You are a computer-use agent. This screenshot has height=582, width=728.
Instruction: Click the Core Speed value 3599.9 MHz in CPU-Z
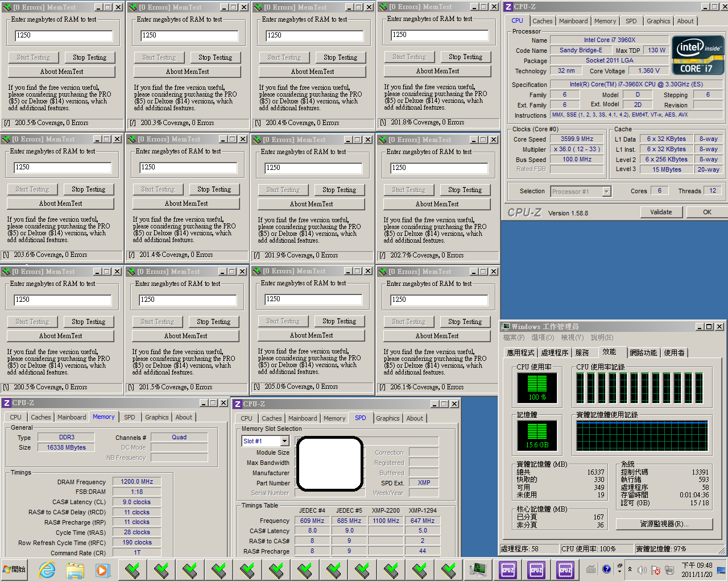click(577, 139)
